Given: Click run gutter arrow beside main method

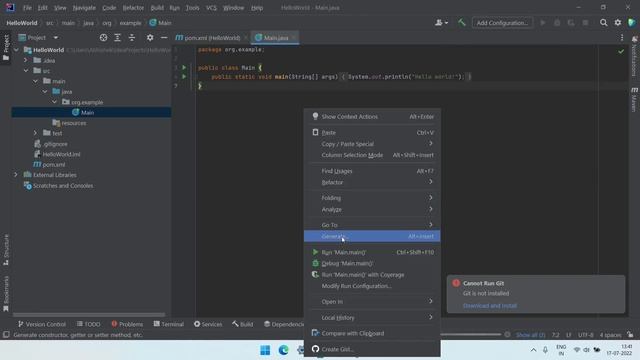Looking at the screenshot, I should click(184, 76).
